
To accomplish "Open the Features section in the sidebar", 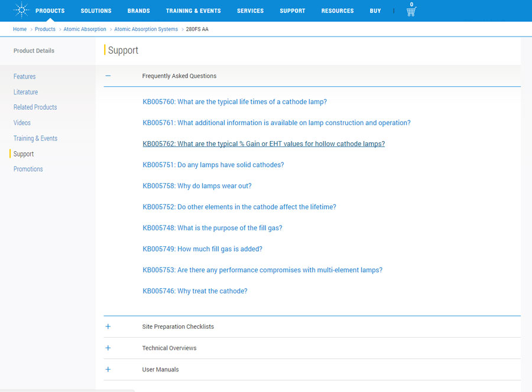I will (24, 76).
